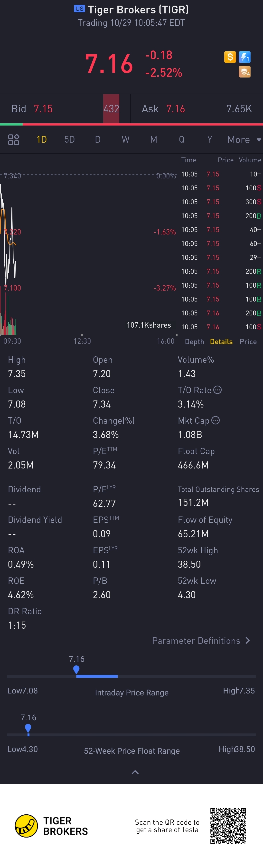Open T/O Rate info icon
Image resolution: width=263 pixels, height=868 pixels.
[x=217, y=390]
